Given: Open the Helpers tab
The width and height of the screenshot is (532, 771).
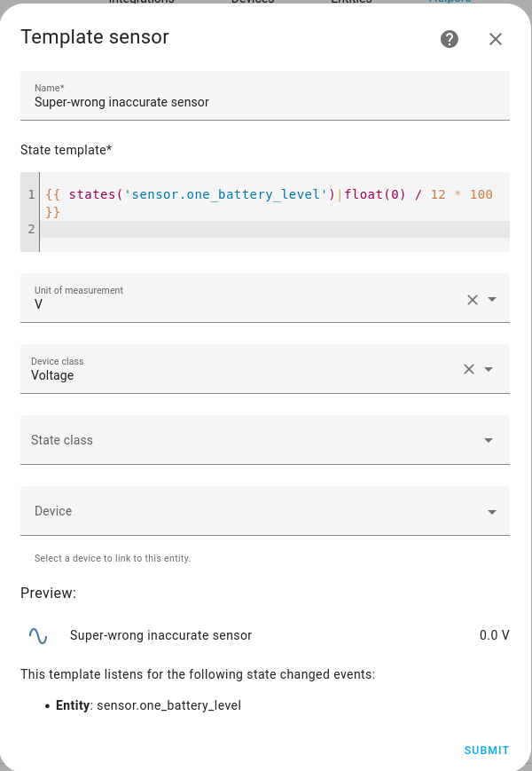Looking at the screenshot, I should [450, 2].
